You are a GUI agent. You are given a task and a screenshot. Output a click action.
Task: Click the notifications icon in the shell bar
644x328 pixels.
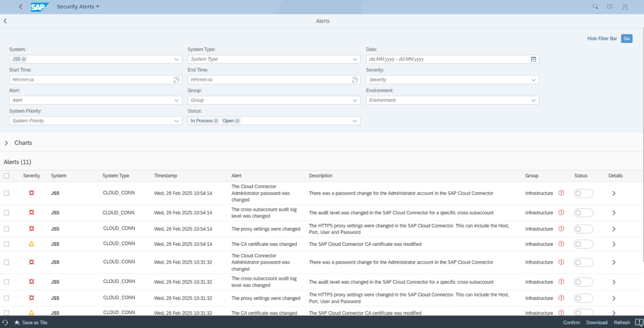[610, 6]
